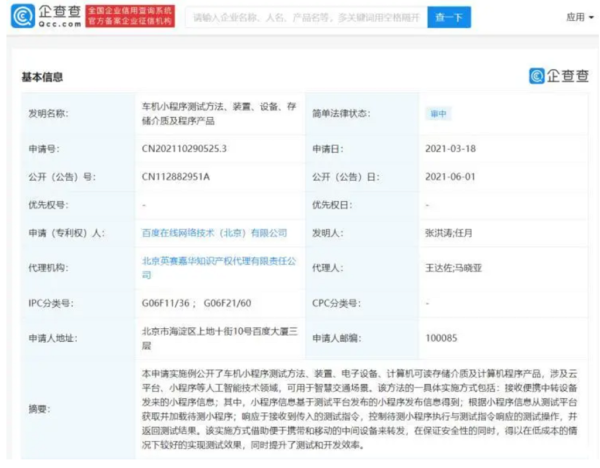Click the 优先权日 field label
The width and height of the screenshot is (600, 468).
(332, 205)
